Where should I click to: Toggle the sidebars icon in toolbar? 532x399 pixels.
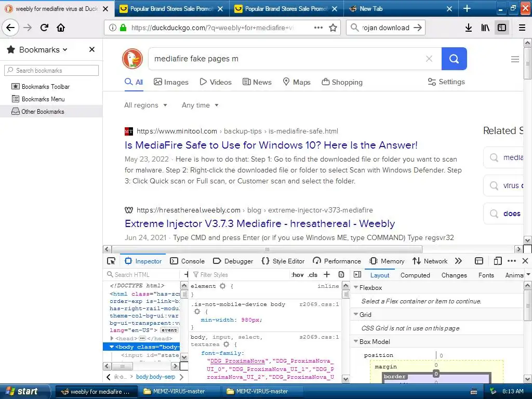(502, 28)
